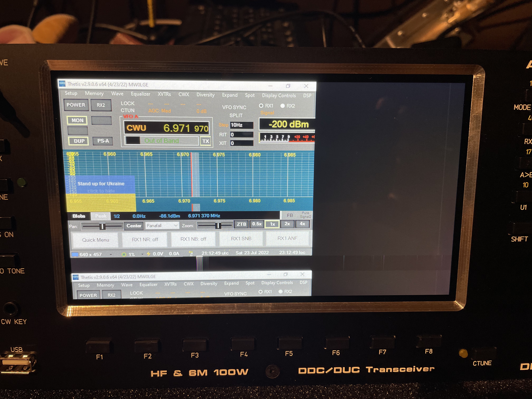532x399 pixels.
Task: Click the green CPU usage chip icon
Action: [x=124, y=254]
